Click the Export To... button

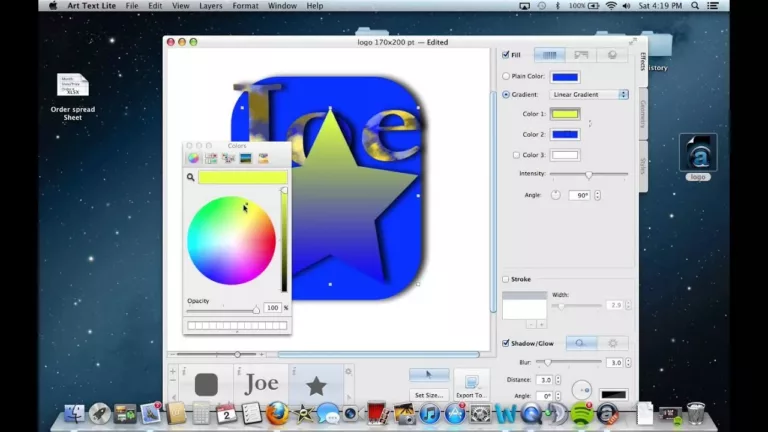pyautogui.click(x=471, y=385)
